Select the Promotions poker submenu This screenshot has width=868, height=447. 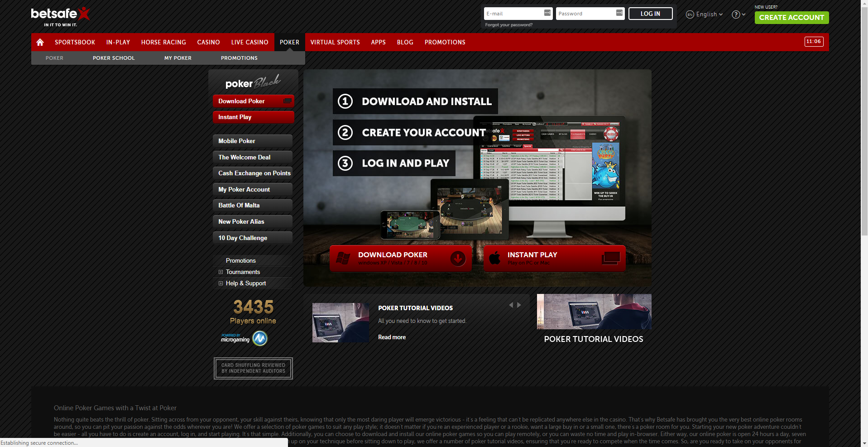pos(239,58)
